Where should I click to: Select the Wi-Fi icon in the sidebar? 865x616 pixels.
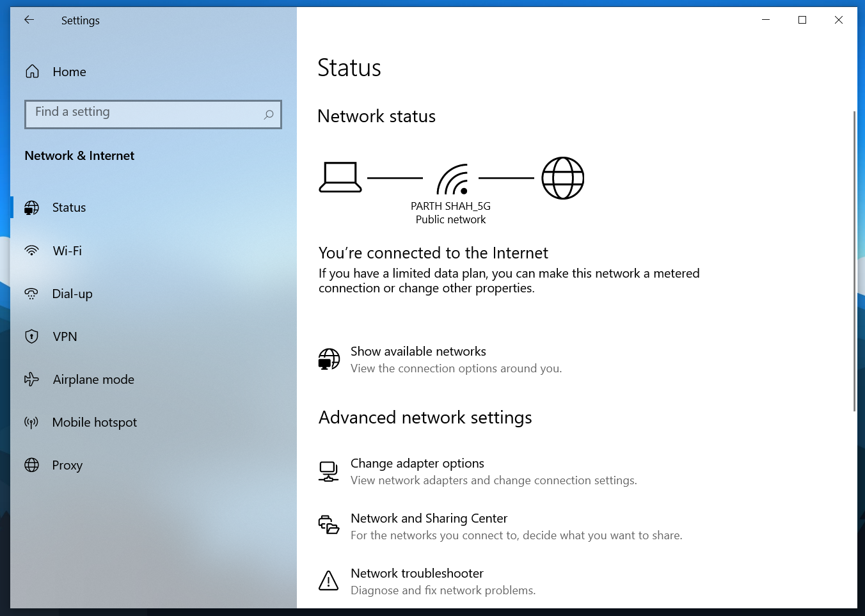[32, 251]
